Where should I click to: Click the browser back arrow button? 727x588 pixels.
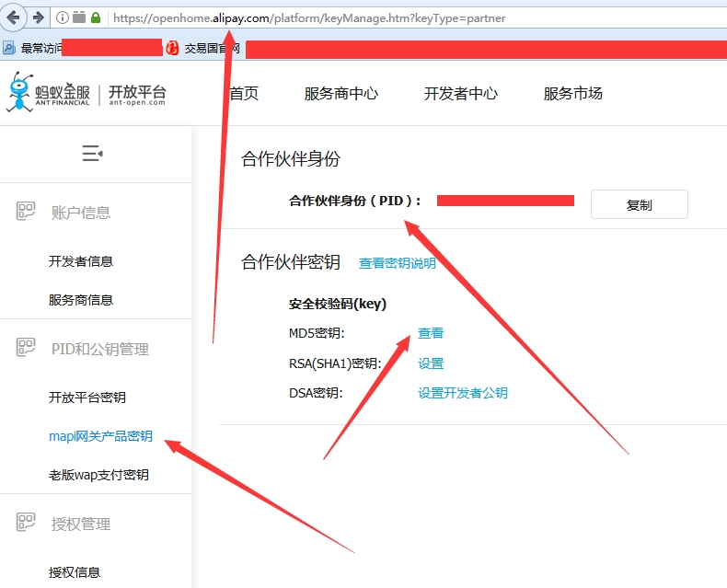(x=13, y=18)
